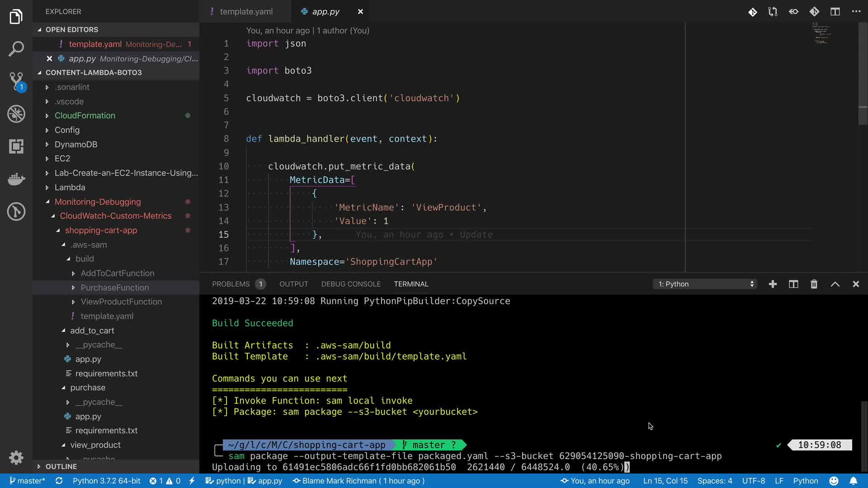Add a new terminal with plus icon
This screenshot has height=488, width=868.
click(x=773, y=284)
